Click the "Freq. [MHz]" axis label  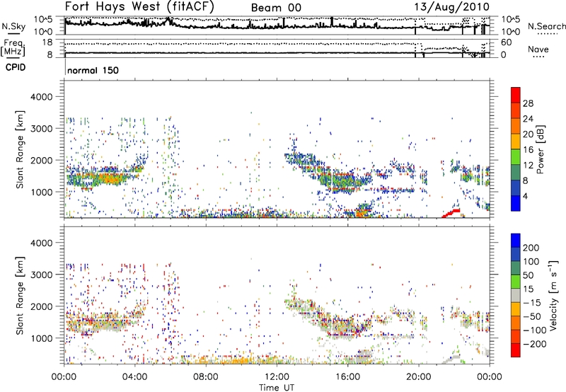point(13,47)
